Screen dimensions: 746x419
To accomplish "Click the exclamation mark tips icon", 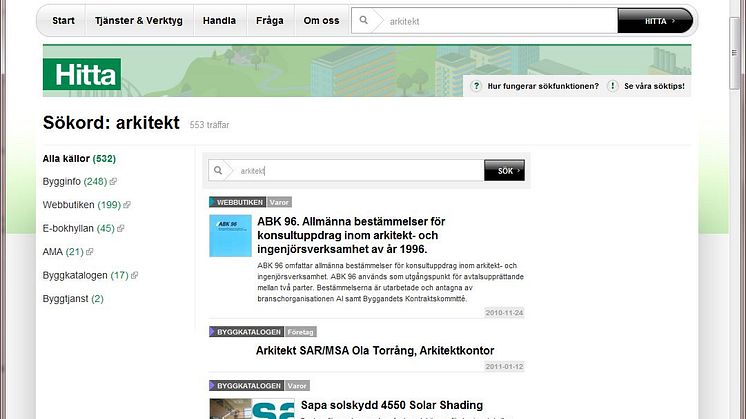I will (612, 86).
